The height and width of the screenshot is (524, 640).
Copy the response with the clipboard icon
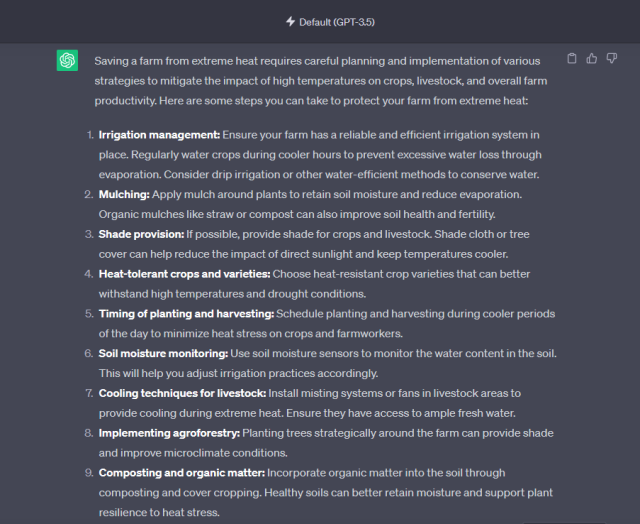coord(571,59)
